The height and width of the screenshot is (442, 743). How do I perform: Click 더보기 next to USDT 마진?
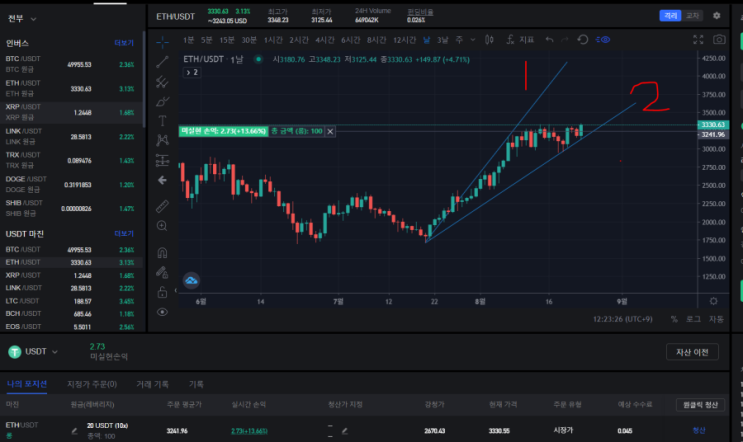pos(124,234)
